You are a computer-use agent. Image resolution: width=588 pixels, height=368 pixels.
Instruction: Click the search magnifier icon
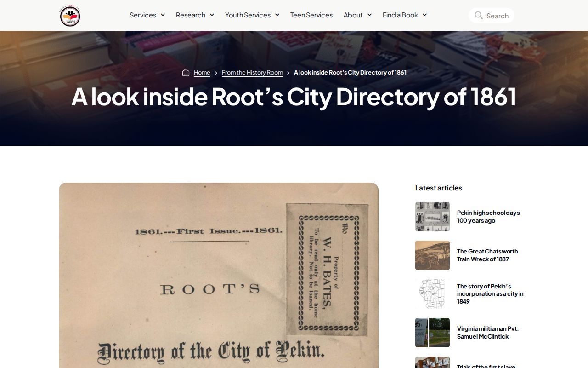479,16
